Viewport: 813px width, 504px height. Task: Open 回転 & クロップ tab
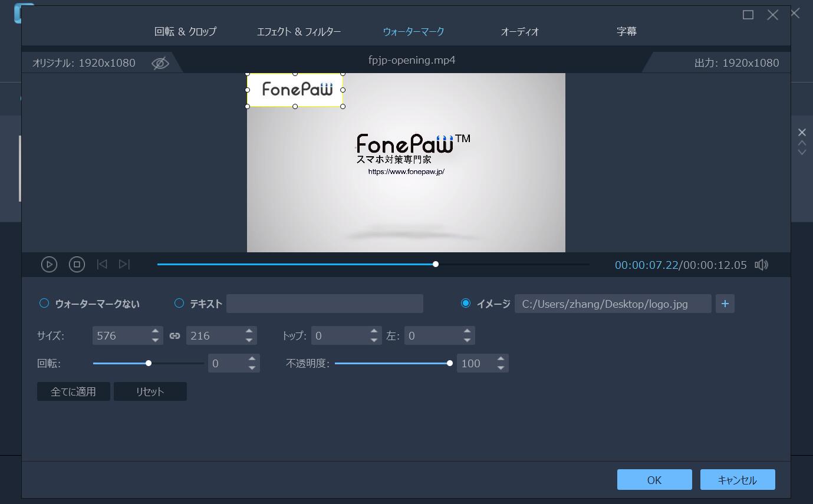[x=185, y=31]
